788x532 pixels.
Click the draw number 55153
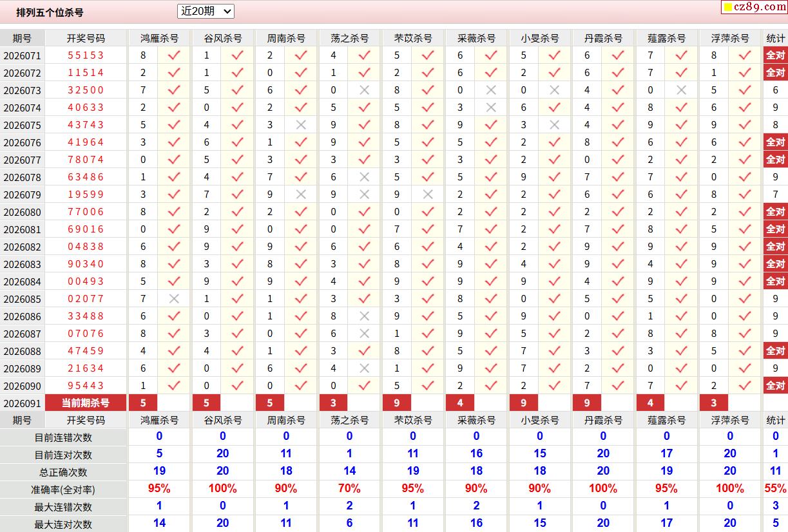click(86, 55)
